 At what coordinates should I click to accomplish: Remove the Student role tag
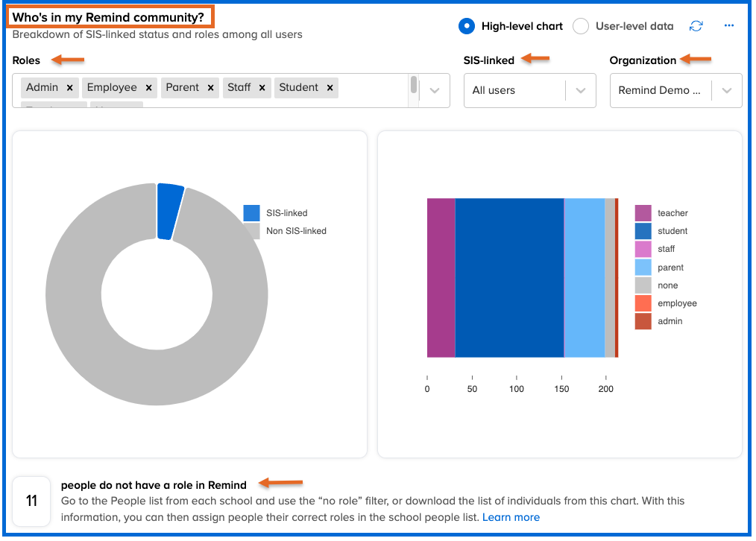click(330, 88)
